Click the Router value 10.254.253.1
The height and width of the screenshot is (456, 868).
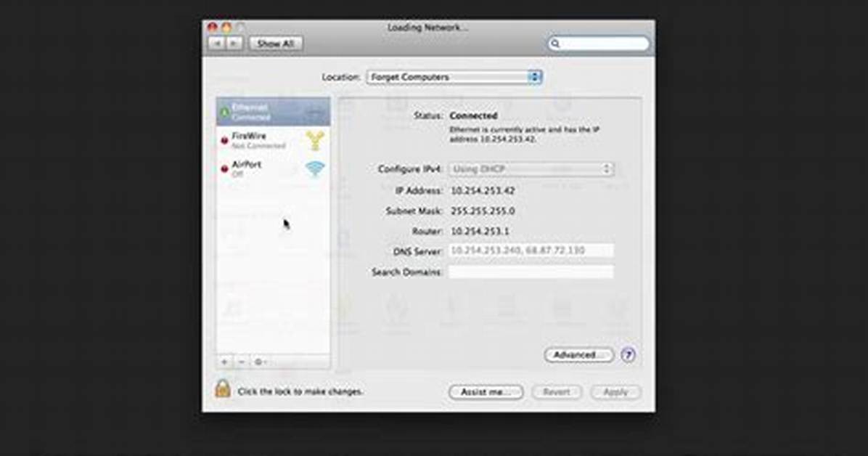click(x=480, y=231)
